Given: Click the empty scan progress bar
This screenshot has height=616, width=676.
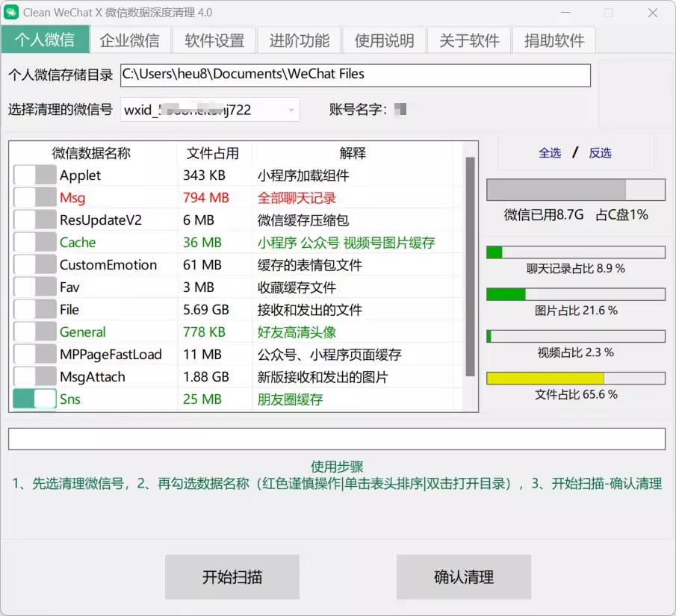Looking at the screenshot, I should [337, 439].
